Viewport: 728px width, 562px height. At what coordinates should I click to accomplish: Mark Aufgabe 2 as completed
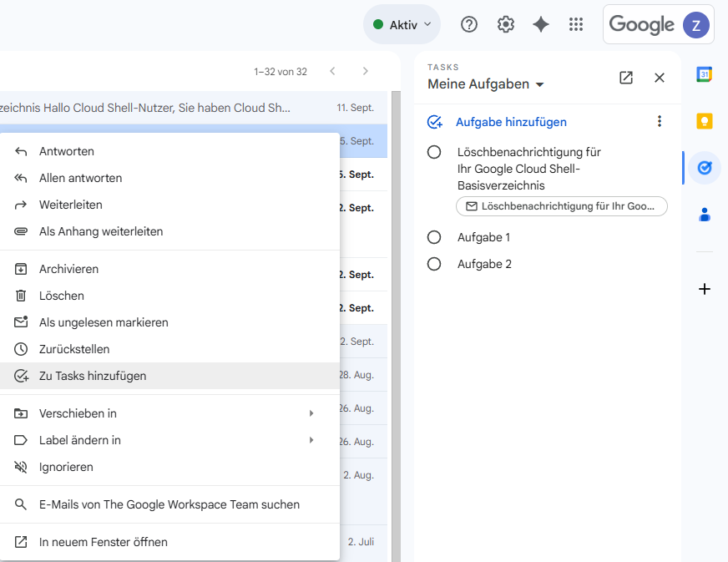point(434,264)
